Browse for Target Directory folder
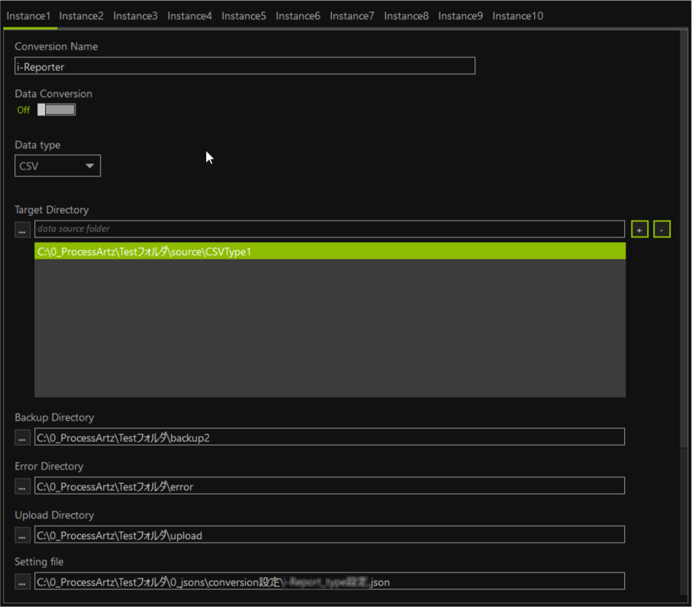692x616 pixels. click(23, 229)
